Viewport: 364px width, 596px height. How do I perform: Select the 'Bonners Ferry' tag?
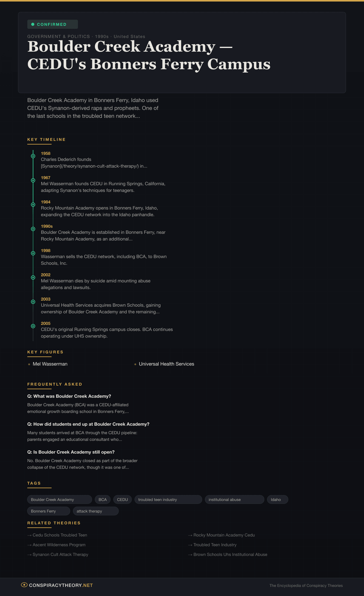[49, 511]
